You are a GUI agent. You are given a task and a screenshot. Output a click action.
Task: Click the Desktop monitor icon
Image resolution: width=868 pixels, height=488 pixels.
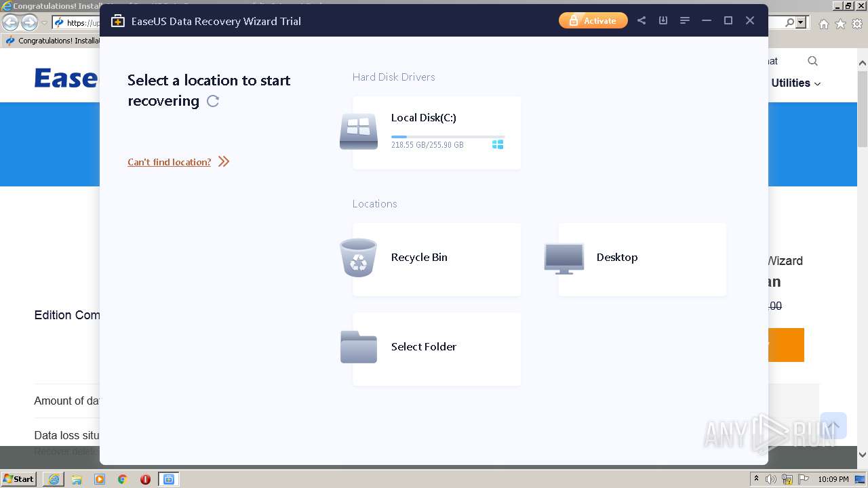click(x=564, y=258)
